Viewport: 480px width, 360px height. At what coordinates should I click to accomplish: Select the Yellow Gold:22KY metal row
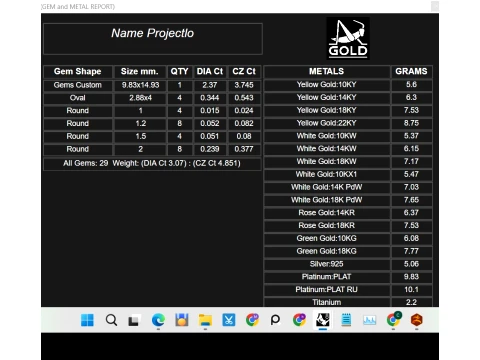coord(327,123)
